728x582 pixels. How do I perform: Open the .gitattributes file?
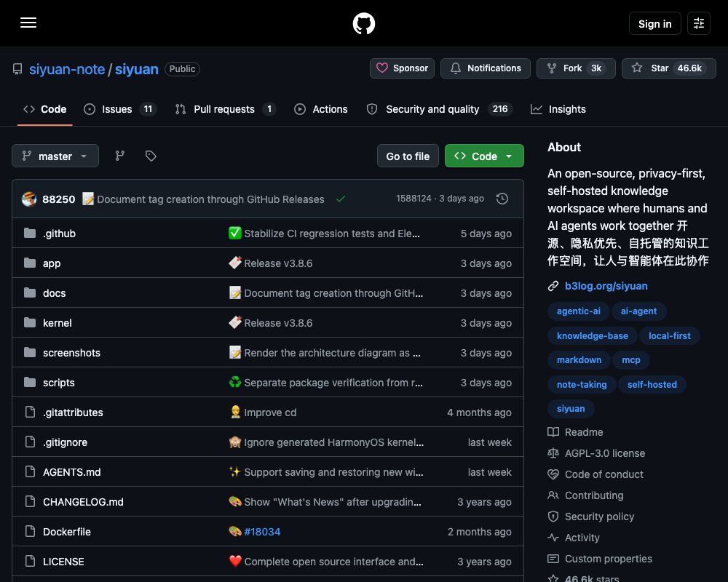tap(73, 412)
